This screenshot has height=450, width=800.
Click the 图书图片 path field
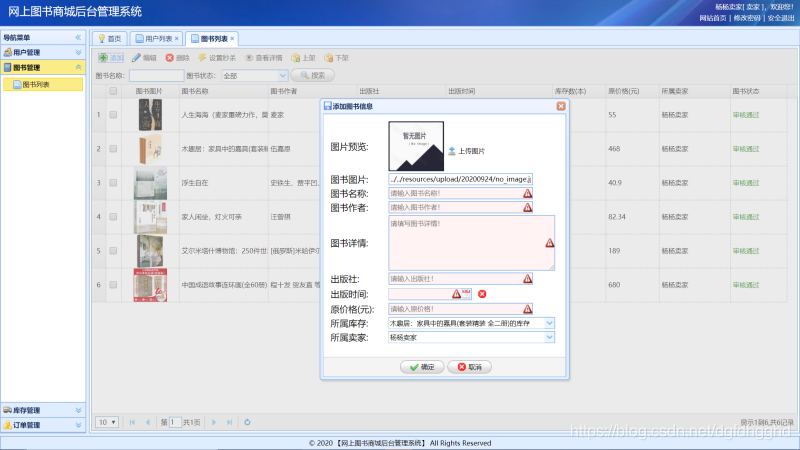[460, 179]
